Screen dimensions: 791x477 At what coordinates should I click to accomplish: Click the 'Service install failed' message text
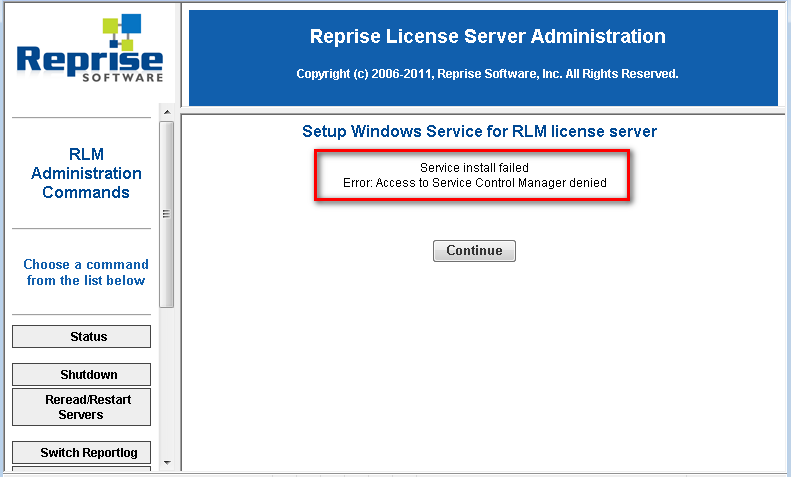474,167
